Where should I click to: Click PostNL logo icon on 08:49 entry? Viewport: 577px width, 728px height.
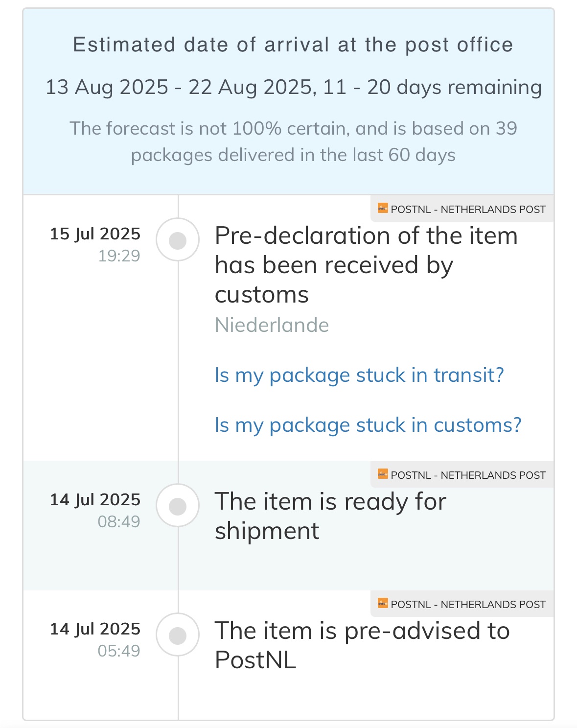coord(382,474)
